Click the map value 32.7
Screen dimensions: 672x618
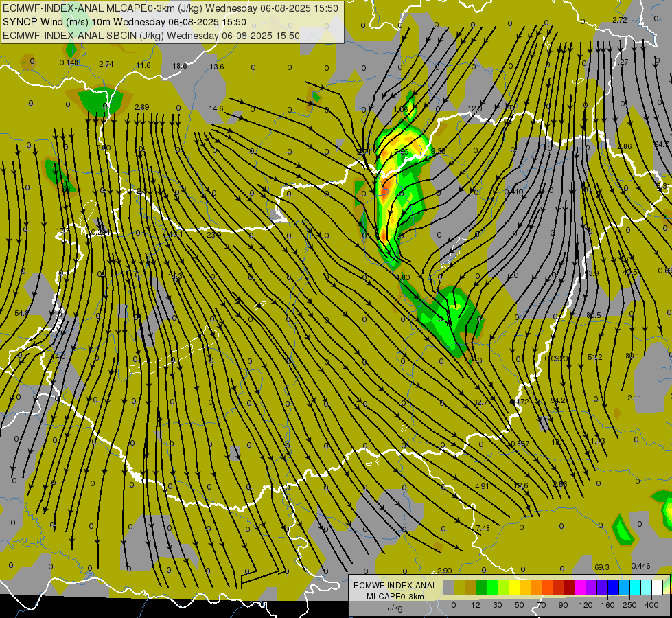pyautogui.click(x=480, y=402)
